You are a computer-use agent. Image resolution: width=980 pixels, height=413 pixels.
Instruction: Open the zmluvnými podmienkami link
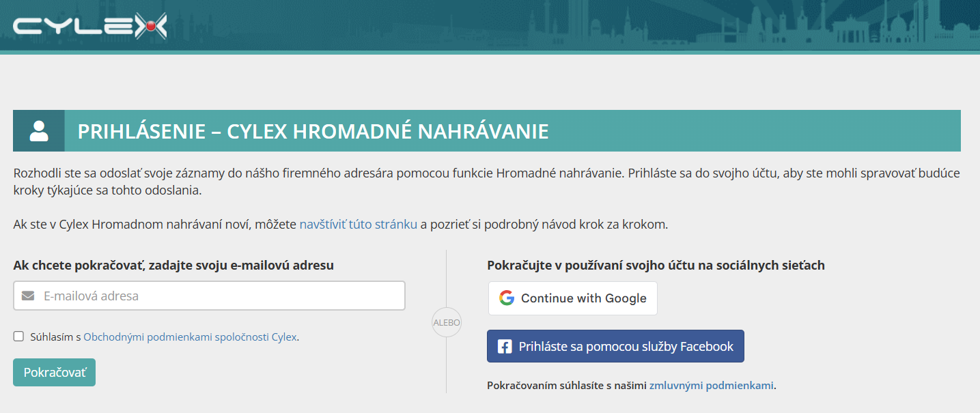tap(712, 385)
